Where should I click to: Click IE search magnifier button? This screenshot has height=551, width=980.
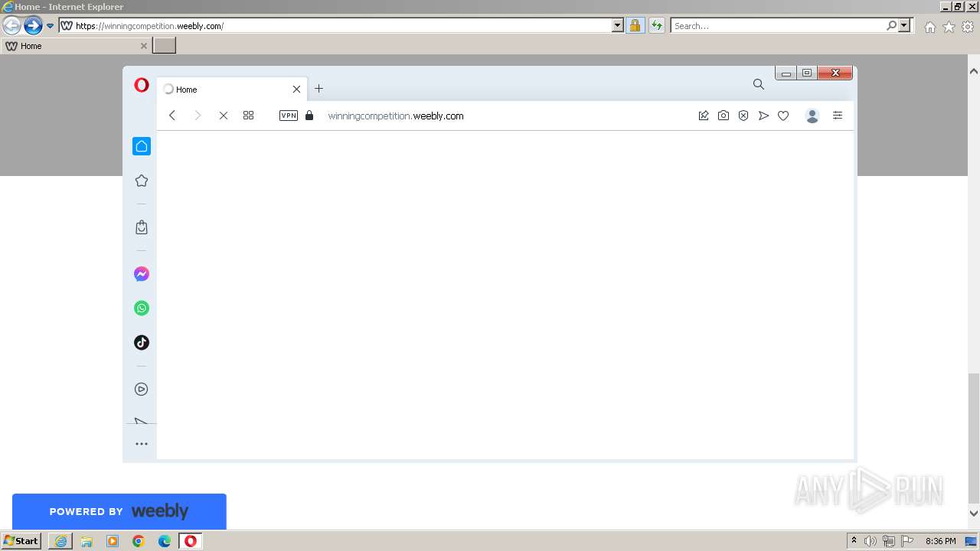[x=891, y=25]
